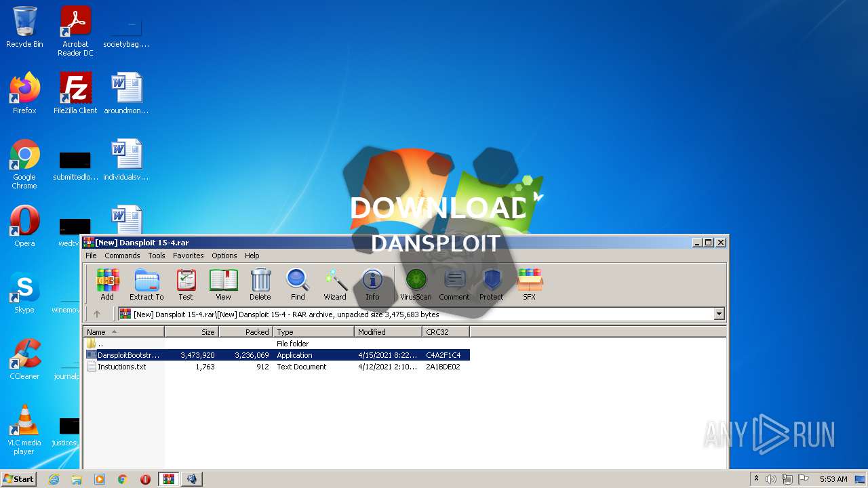Click the Find toolbar icon

[298, 284]
